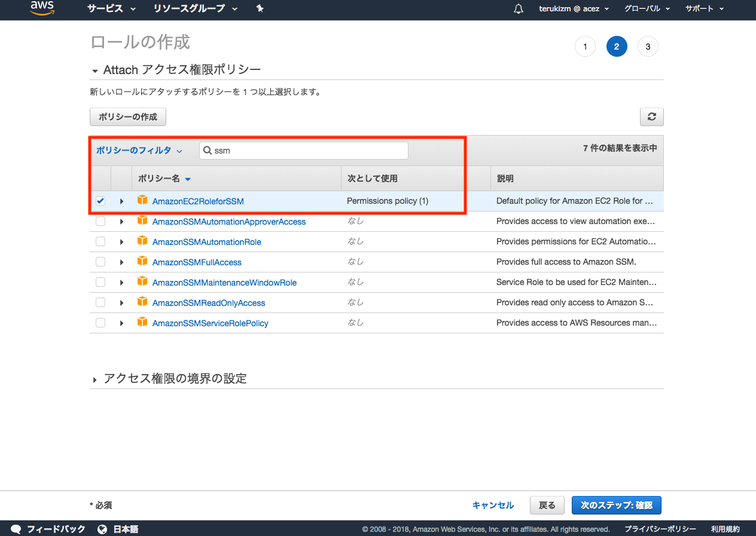Viewport: 756px width, 536px height.
Task: Open the AmazonSSMFullAccess policy link
Action: tap(197, 262)
